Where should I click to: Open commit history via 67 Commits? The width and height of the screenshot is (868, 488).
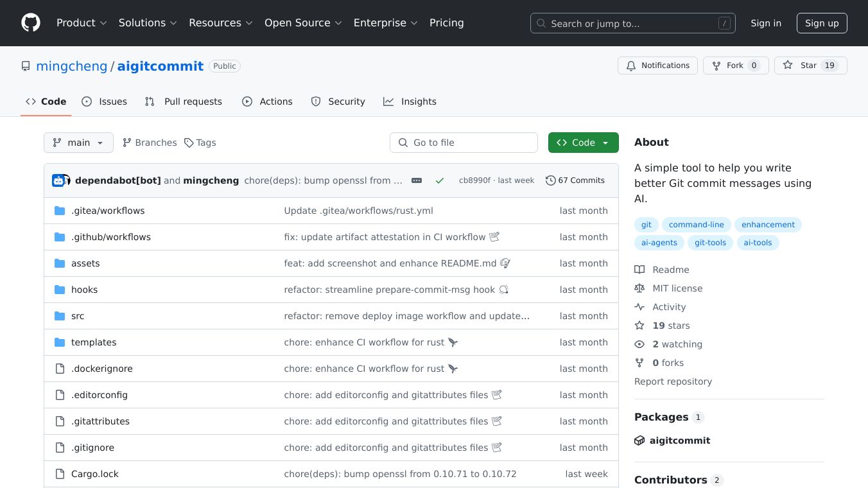575,180
